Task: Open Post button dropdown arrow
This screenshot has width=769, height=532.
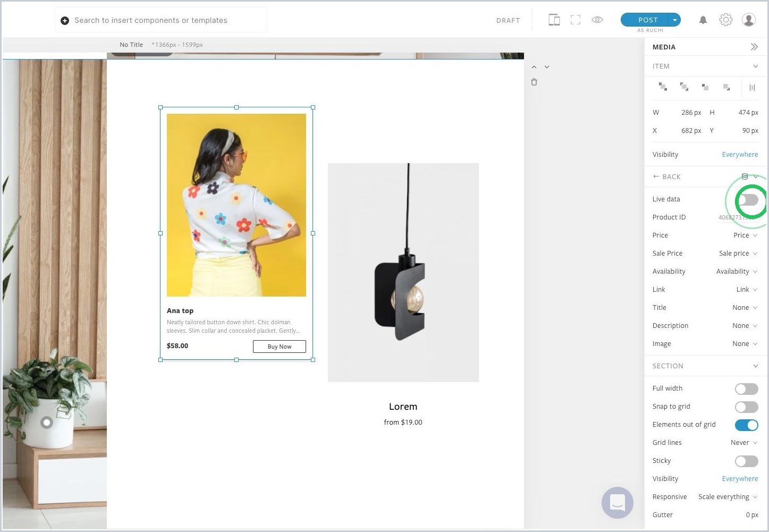Action: [x=674, y=20]
